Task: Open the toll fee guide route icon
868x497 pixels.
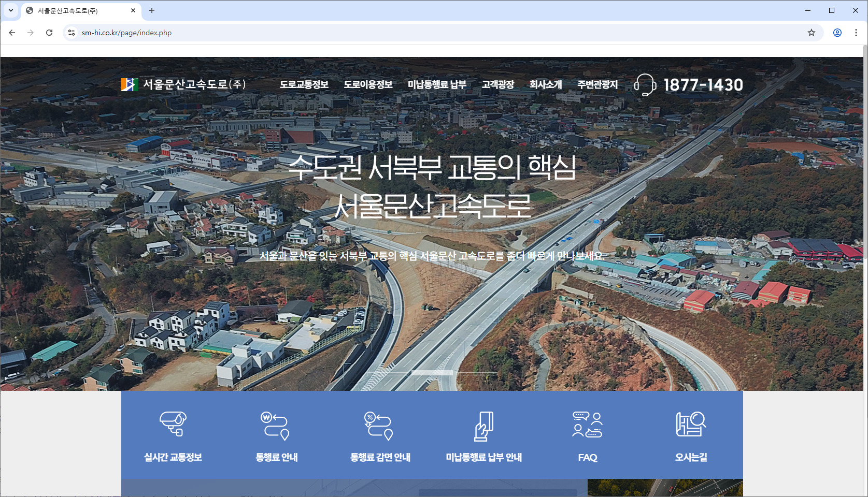Action: tap(275, 426)
